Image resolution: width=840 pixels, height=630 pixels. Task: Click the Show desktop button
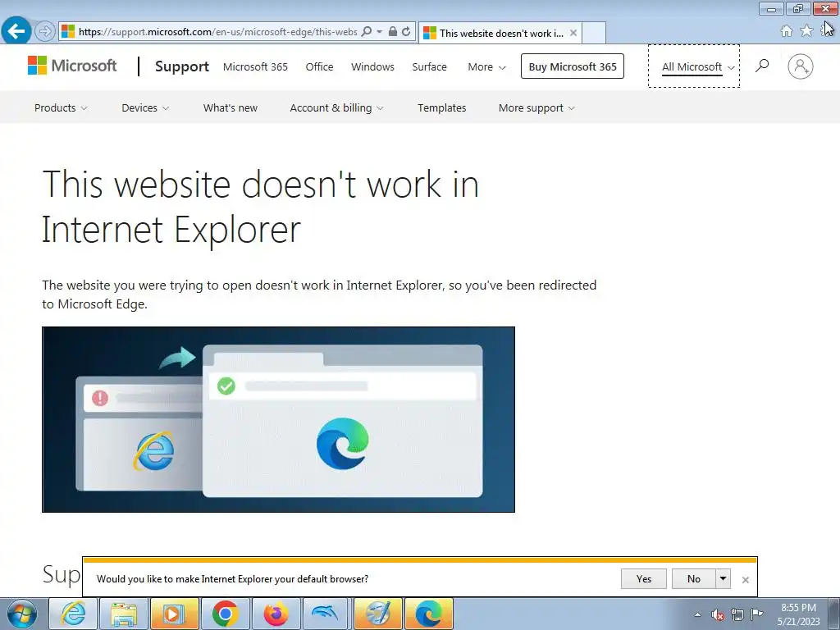834,614
